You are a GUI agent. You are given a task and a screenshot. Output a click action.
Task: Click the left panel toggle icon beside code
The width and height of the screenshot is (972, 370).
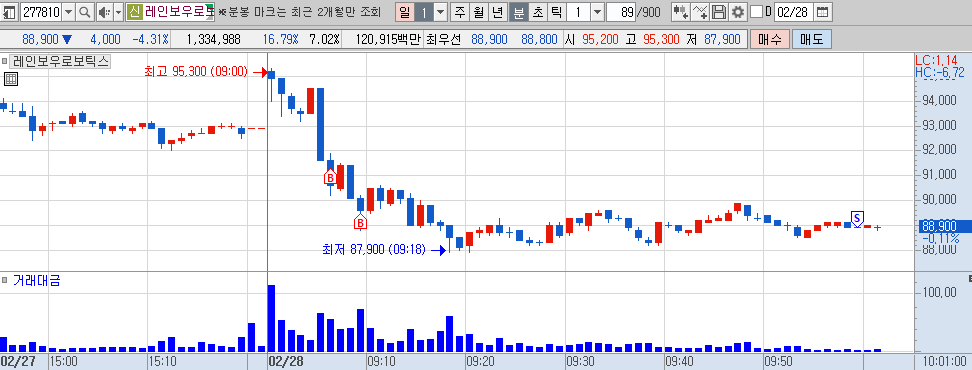(x=10, y=12)
